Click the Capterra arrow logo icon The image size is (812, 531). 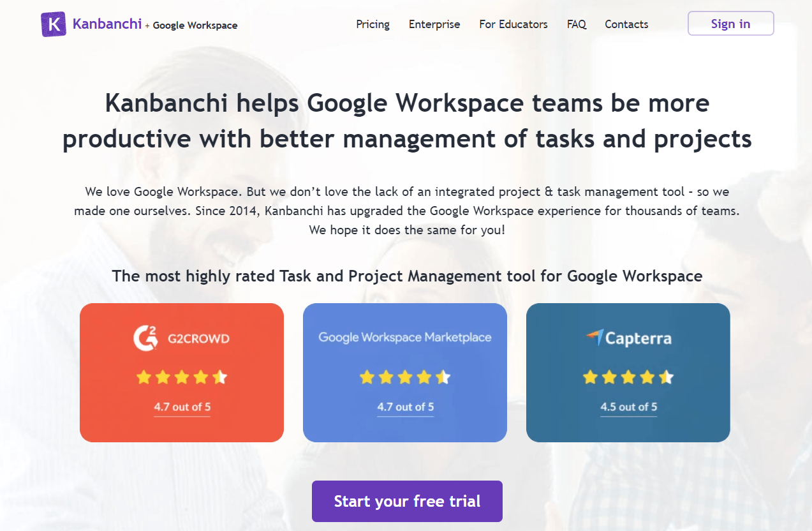click(x=594, y=337)
